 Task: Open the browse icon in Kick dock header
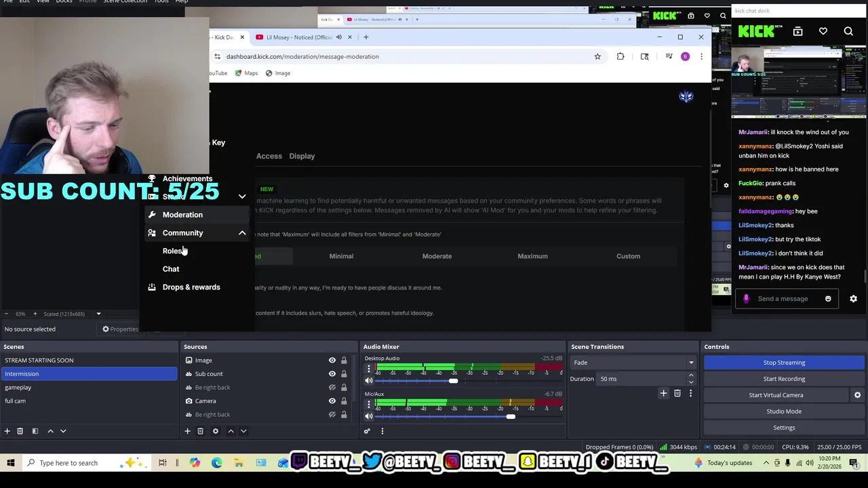tap(798, 31)
